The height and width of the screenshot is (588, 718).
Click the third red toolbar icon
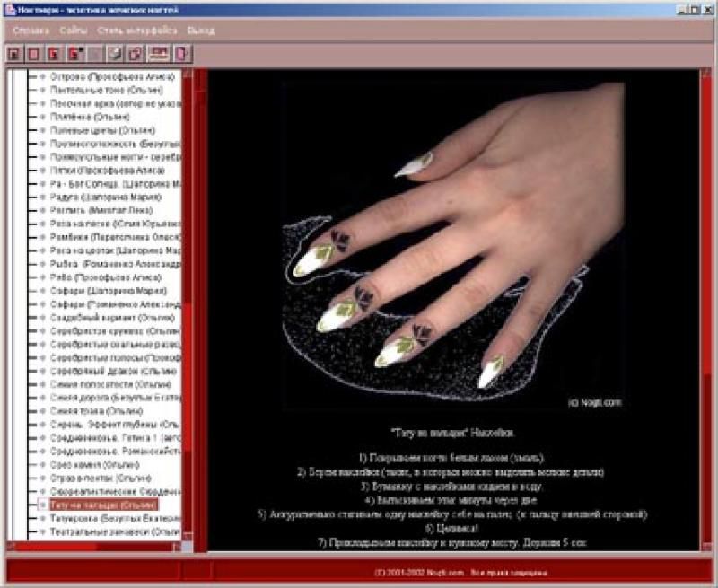pyautogui.click(x=53, y=53)
